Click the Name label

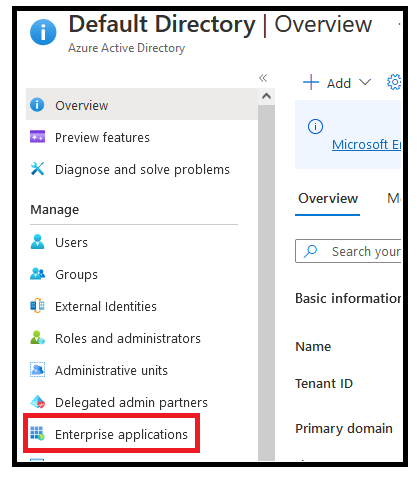click(x=313, y=347)
